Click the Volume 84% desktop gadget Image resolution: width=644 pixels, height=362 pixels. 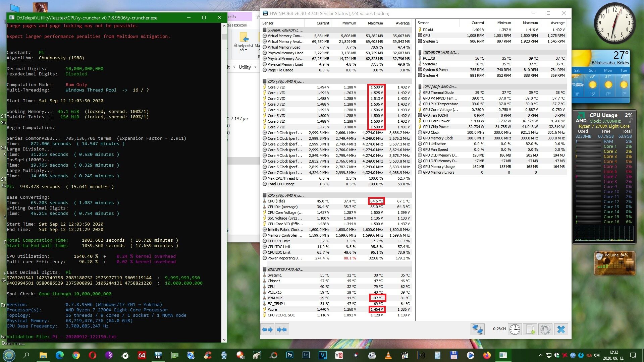click(615, 263)
